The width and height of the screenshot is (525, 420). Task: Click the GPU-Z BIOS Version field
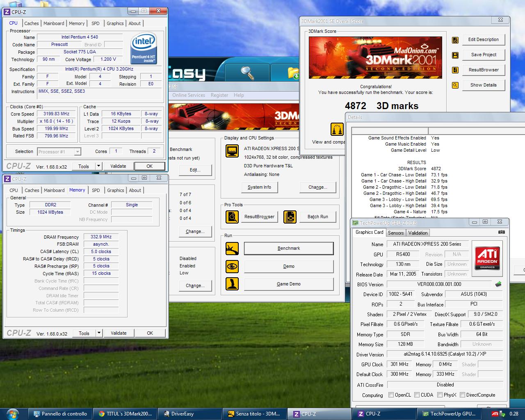tap(439, 284)
